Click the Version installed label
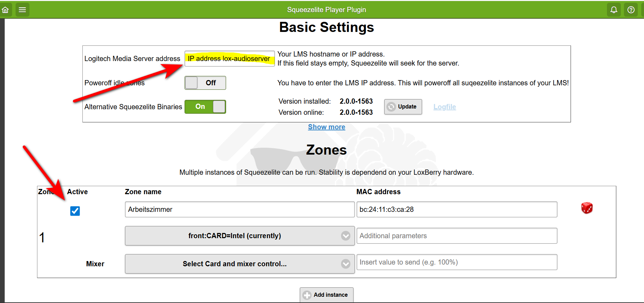 point(305,101)
